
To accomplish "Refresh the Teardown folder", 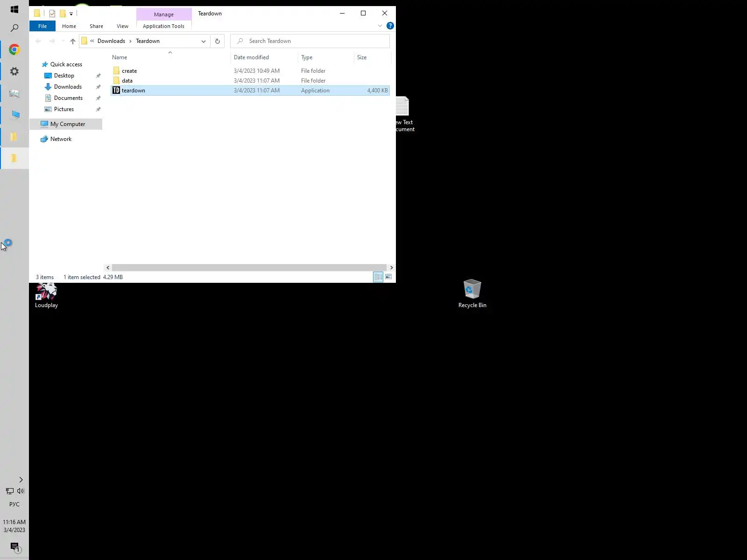I will click(x=218, y=41).
